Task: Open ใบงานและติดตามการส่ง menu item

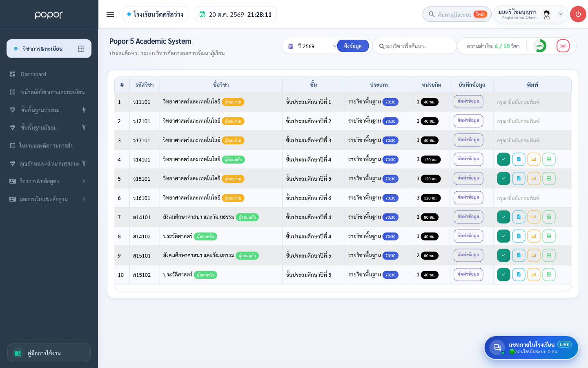Action: tap(49, 146)
